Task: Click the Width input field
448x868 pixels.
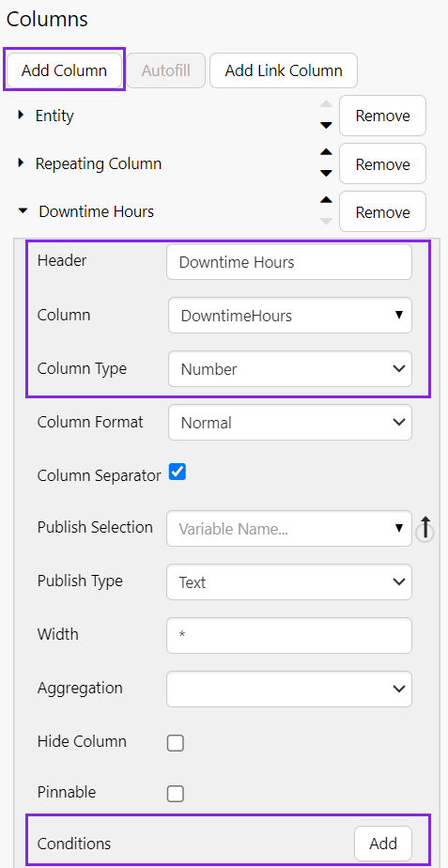Action: coord(289,635)
